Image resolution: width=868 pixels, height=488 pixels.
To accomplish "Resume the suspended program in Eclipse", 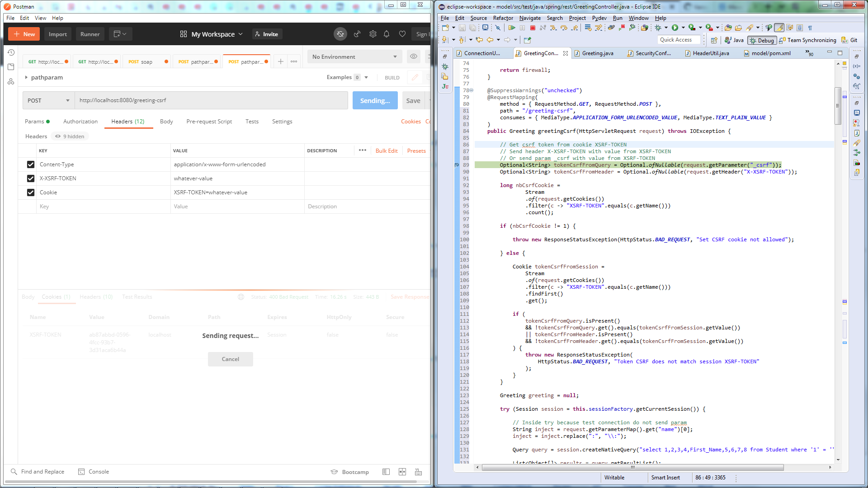I will click(x=512, y=28).
